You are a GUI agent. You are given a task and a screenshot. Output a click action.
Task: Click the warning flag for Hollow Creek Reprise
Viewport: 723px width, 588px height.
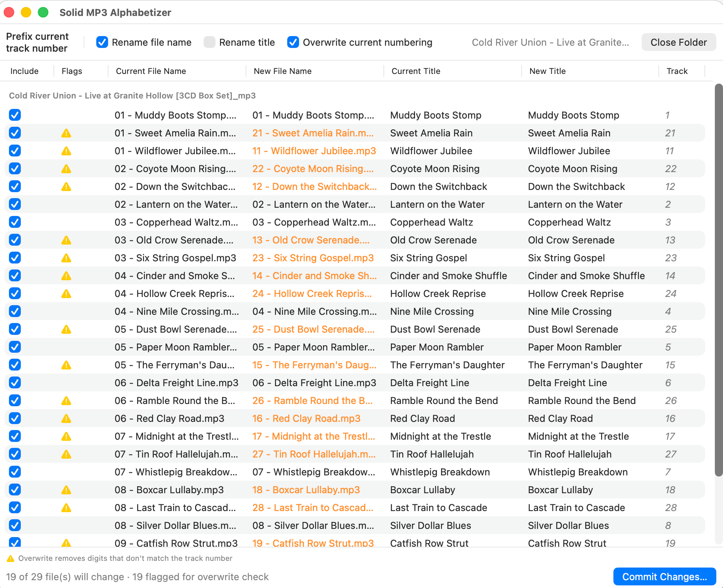(66, 294)
